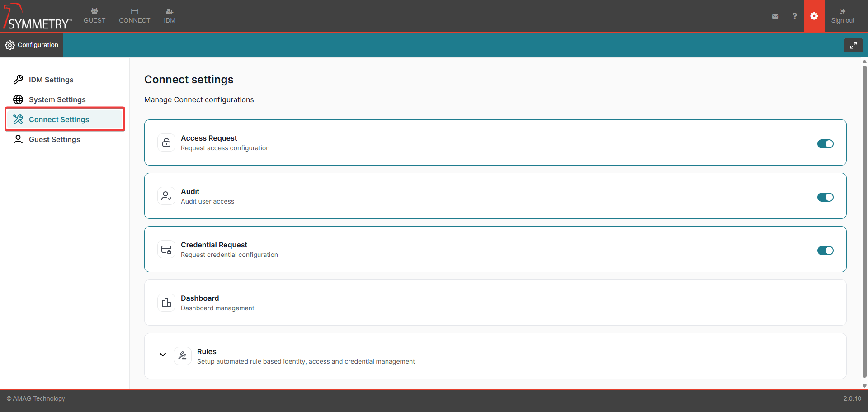
Task: Expand the Rules section chevron
Action: point(163,355)
